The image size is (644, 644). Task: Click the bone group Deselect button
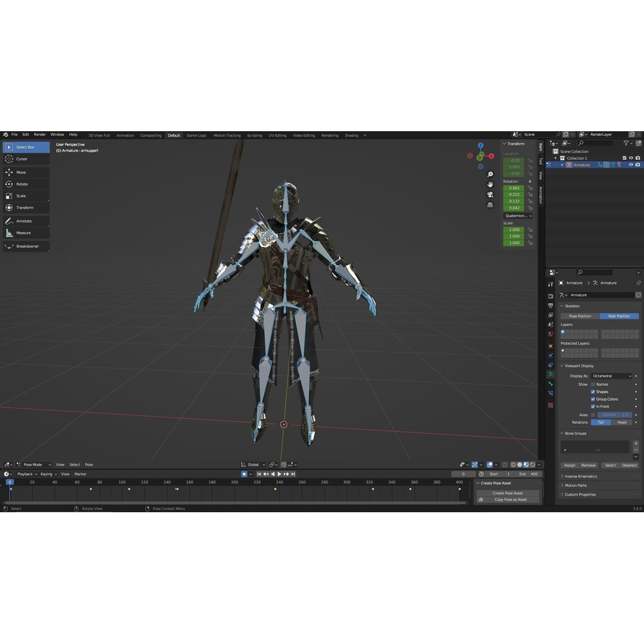[629, 465]
